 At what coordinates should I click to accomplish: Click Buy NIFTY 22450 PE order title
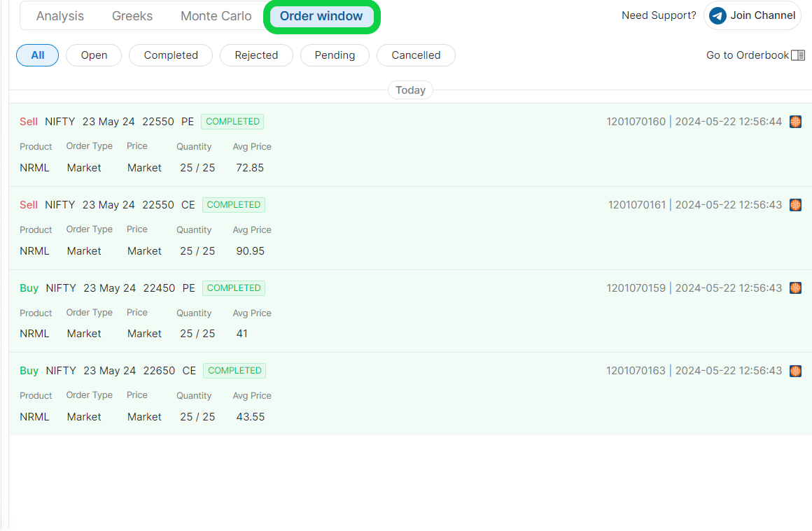pos(107,288)
